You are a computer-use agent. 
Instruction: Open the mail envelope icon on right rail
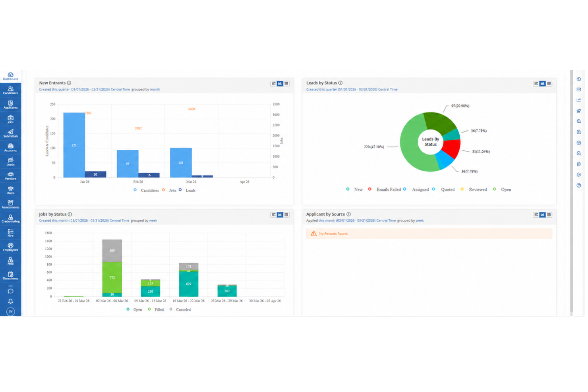tap(578, 89)
